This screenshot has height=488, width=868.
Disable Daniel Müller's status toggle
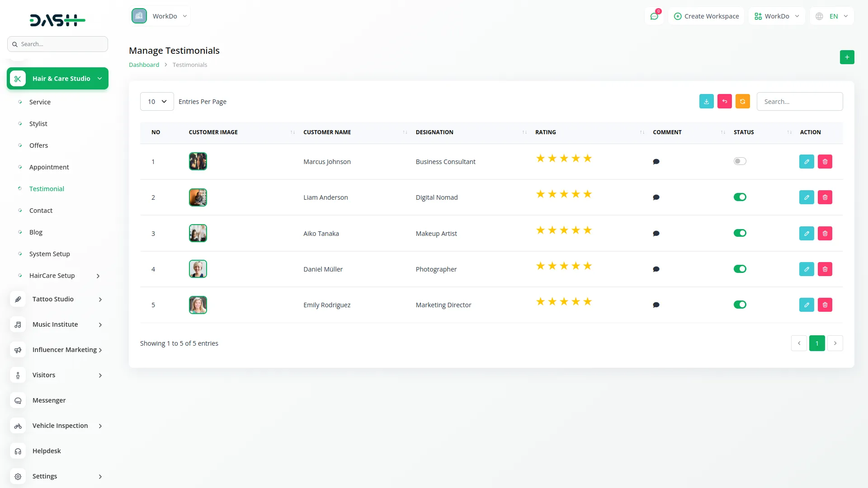pyautogui.click(x=740, y=269)
